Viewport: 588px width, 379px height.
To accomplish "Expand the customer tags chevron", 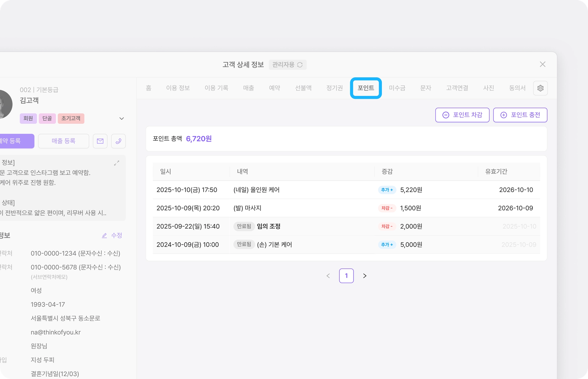I will tap(121, 119).
